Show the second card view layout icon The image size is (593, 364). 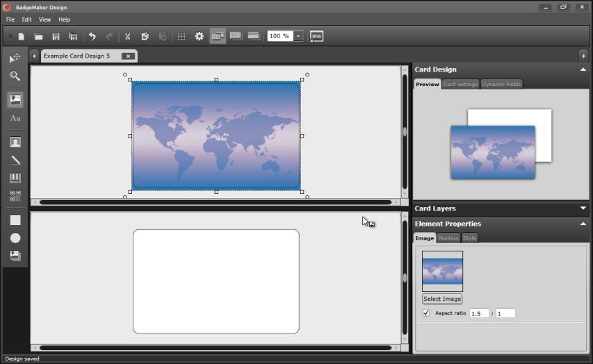[x=236, y=36]
